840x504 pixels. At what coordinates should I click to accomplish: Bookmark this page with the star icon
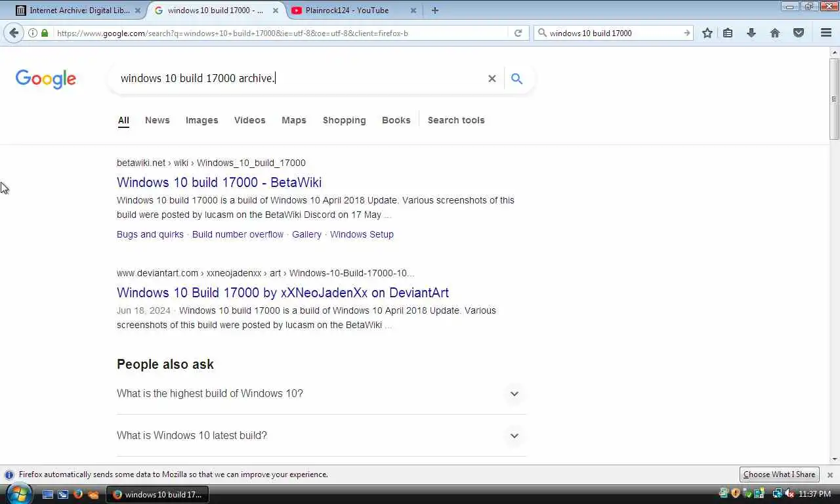click(707, 33)
